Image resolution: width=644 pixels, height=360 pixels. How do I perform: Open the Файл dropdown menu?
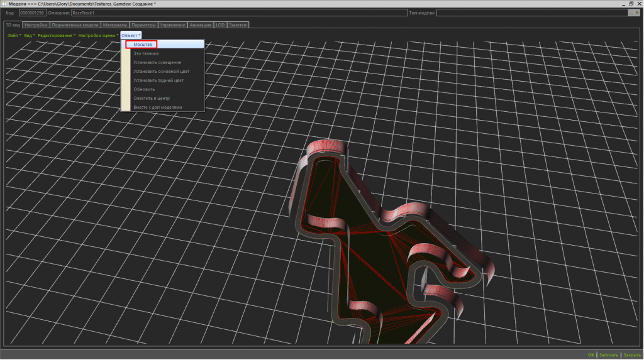click(14, 35)
